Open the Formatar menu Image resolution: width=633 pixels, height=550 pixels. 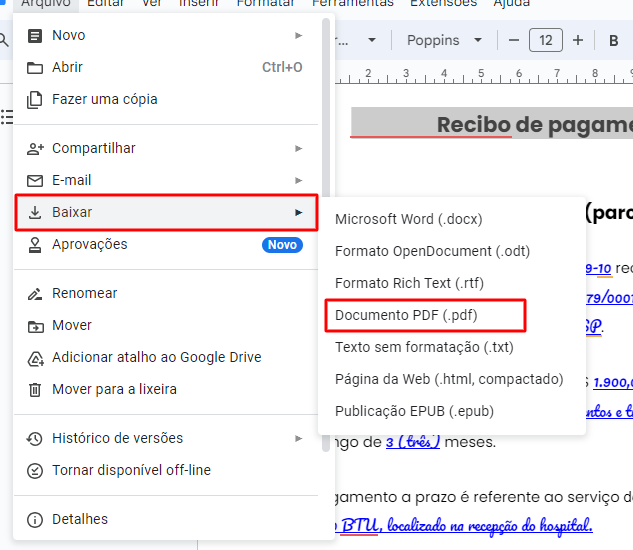(266, 4)
